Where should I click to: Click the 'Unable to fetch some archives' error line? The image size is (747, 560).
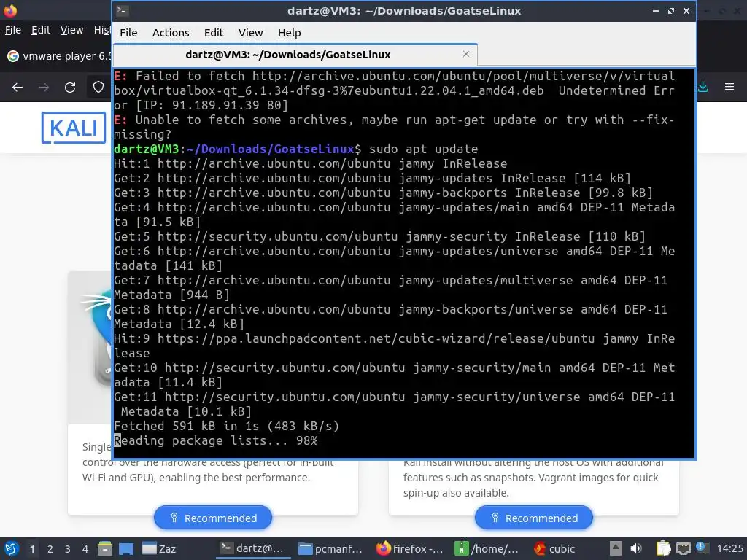tap(395, 127)
